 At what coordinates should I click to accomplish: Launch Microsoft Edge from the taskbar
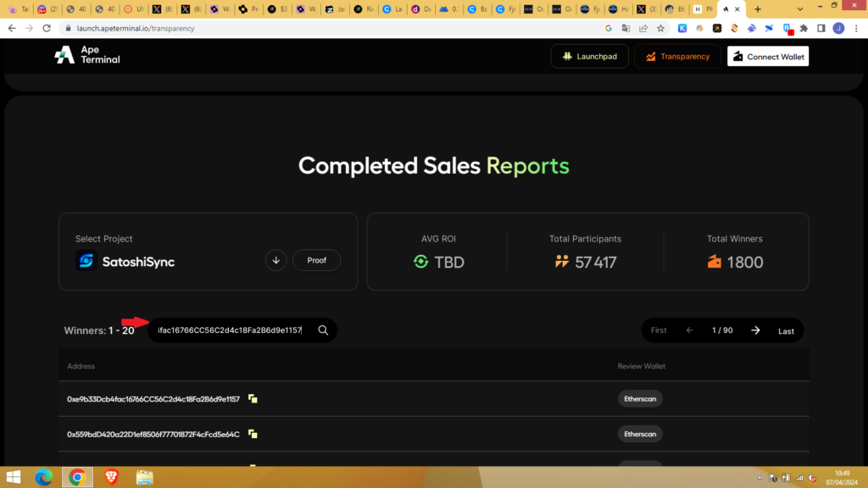click(44, 477)
